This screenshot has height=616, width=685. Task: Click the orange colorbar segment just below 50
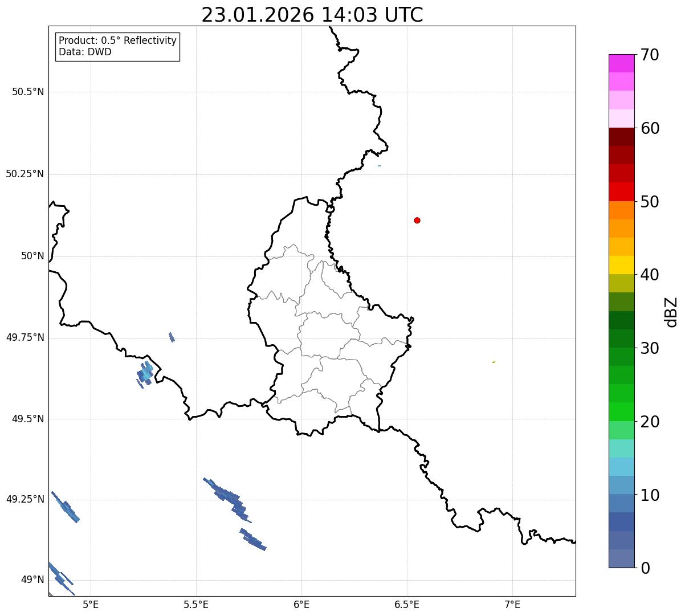click(x=622, y=210)
